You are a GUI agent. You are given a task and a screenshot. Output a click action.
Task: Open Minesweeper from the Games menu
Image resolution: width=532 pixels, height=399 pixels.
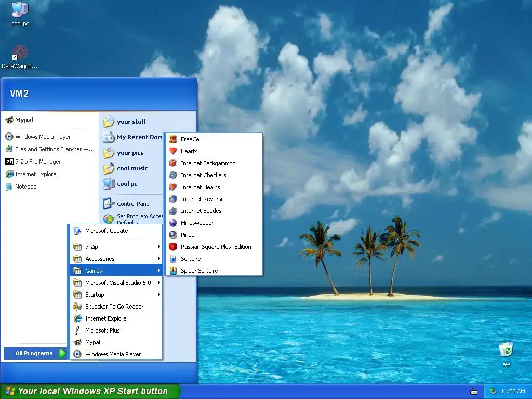click(214, 223)
